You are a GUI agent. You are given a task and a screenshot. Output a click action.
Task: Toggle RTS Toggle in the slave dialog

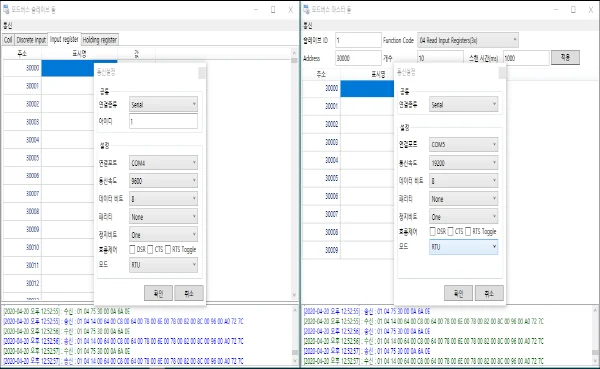click(x=168, y=250)
